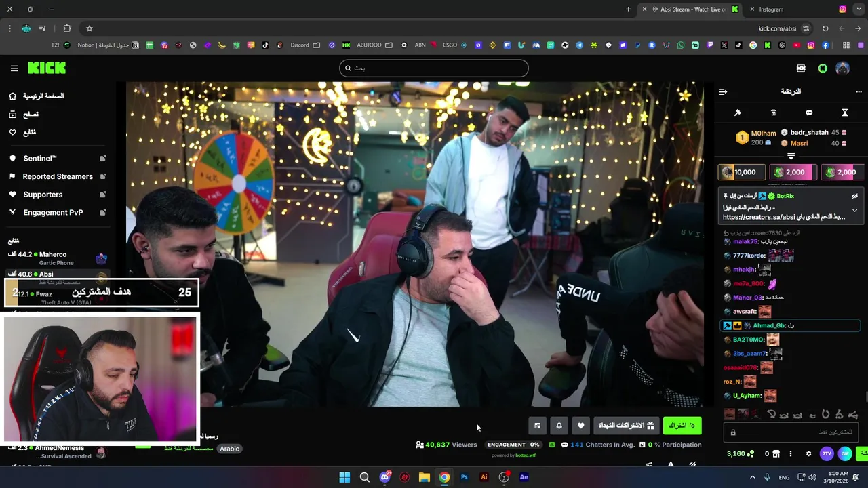Open Reported Streamers in sidebar
868x488 pixels.
(x=58, y=176)
